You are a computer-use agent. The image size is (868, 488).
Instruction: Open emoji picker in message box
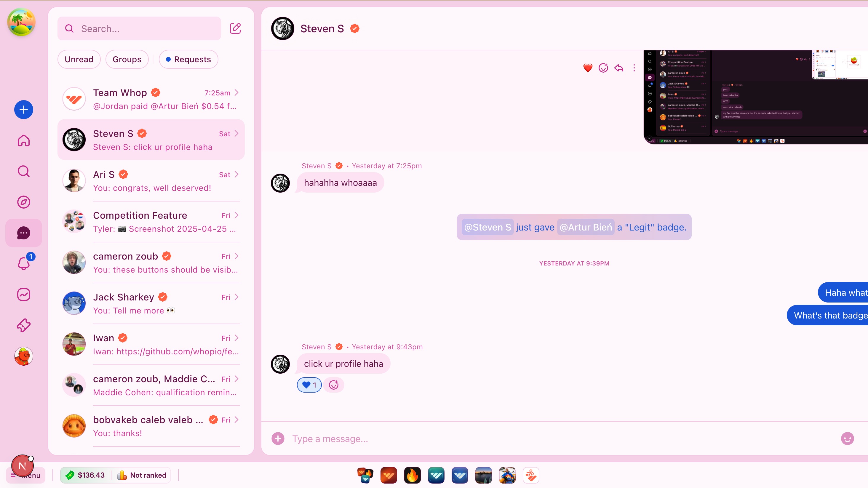point(847,439)
